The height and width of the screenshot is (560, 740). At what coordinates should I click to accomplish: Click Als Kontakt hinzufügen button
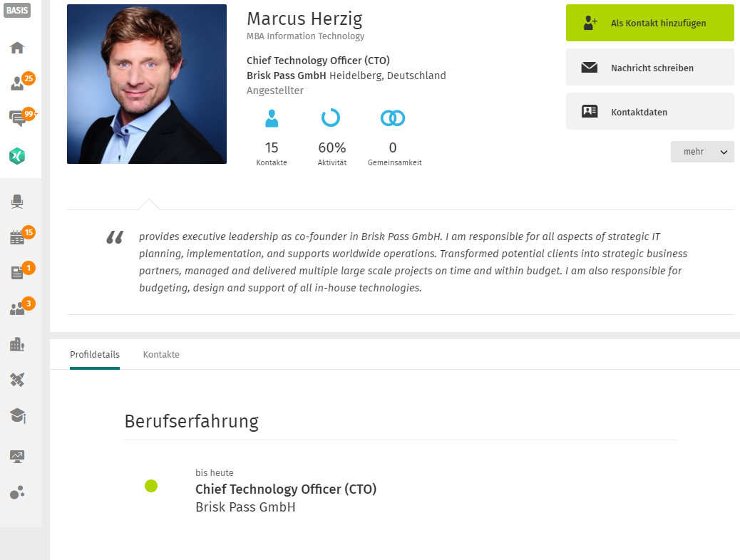coord(650,23)
